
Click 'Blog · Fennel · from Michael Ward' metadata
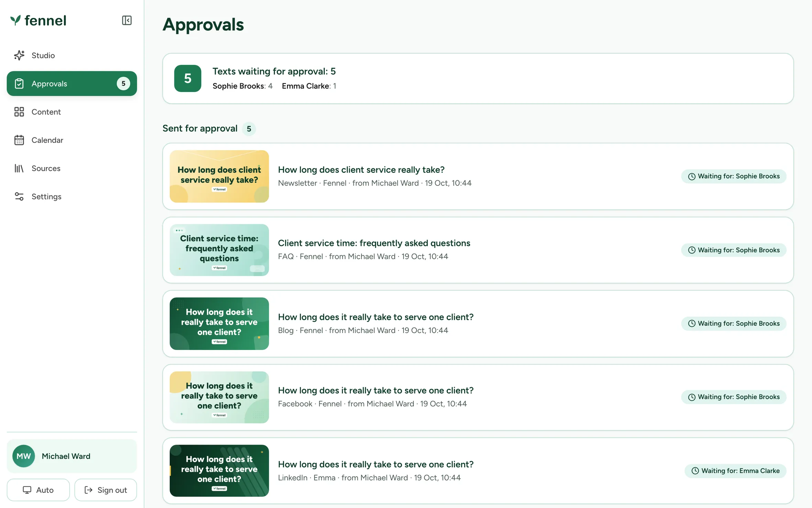click(x=336, y=331)
